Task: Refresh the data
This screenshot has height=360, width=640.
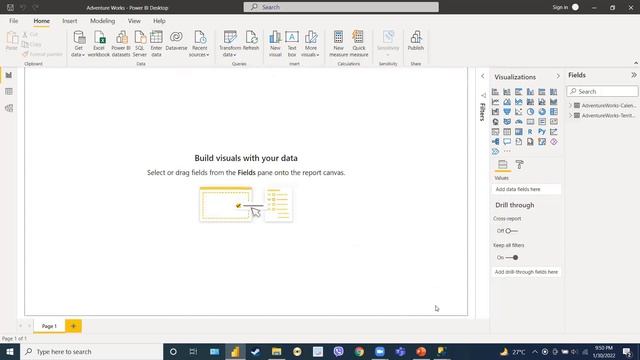Action: pos(251,41)
